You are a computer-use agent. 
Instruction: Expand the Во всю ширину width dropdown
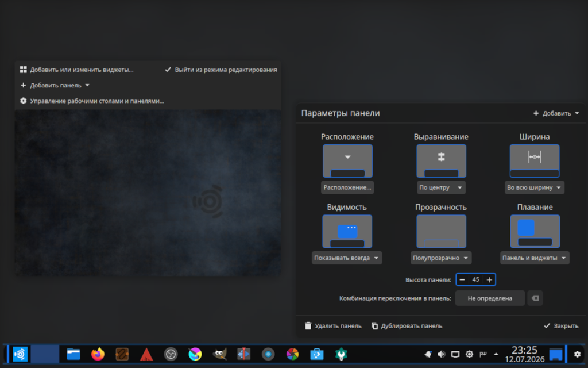tap(535, 187)
